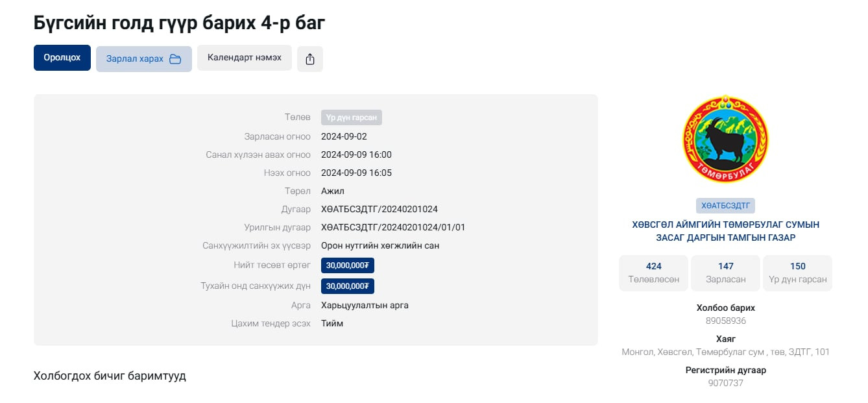Click registration number 9070737
Image resolution: width=868 pixels, height=403 pixels.
[725, 383]
